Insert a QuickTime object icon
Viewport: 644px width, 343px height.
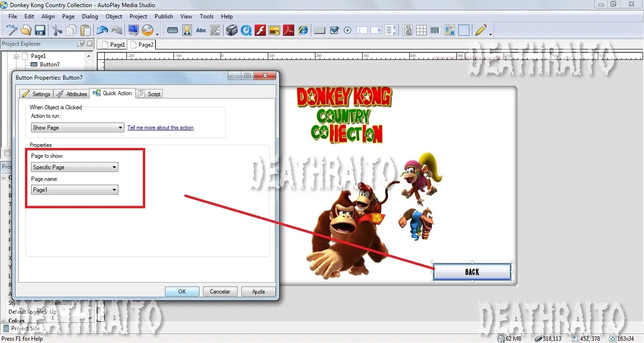tap(246, 30)
